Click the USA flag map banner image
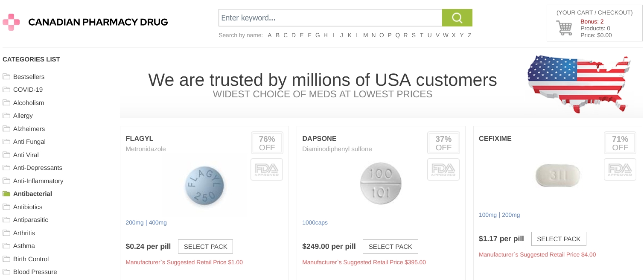This screenshot has width=644, height=280. click(578, 84)
